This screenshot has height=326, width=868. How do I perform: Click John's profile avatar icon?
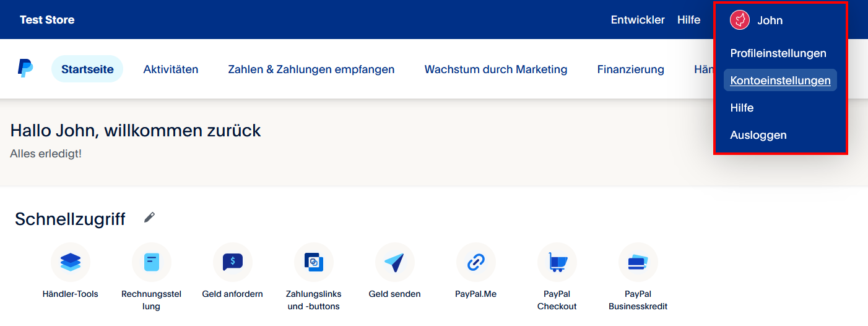click(x=740, y=20)
